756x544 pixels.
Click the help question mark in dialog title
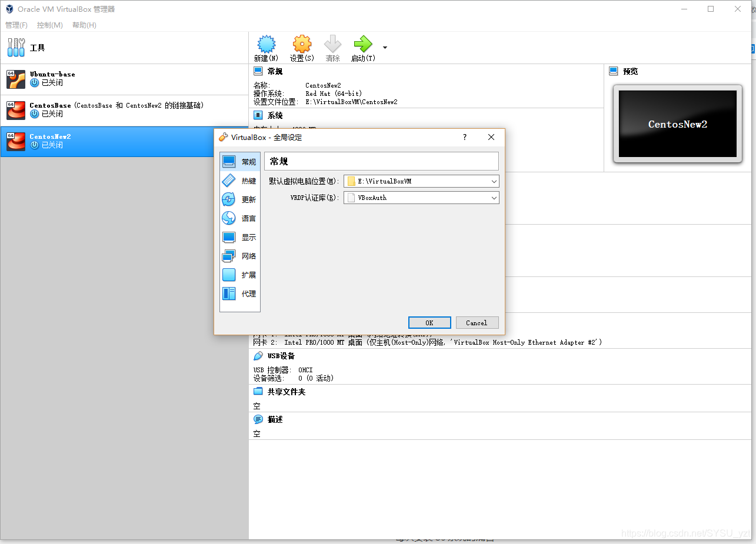(465, 137)
